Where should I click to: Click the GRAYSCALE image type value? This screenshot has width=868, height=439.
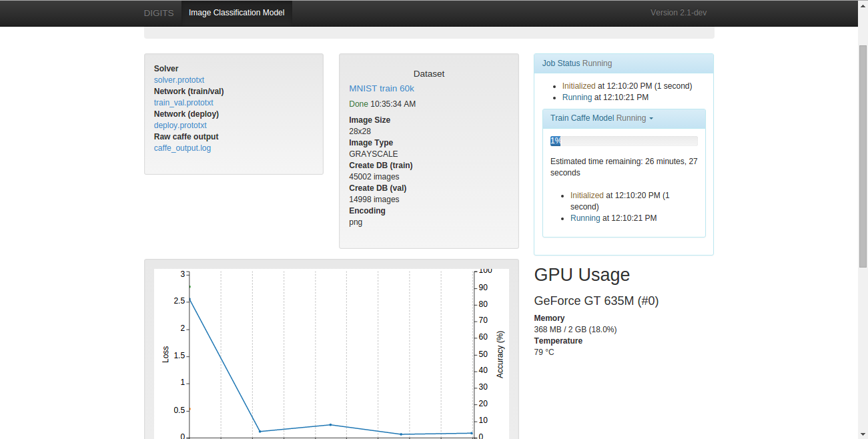tap(374, 154)
